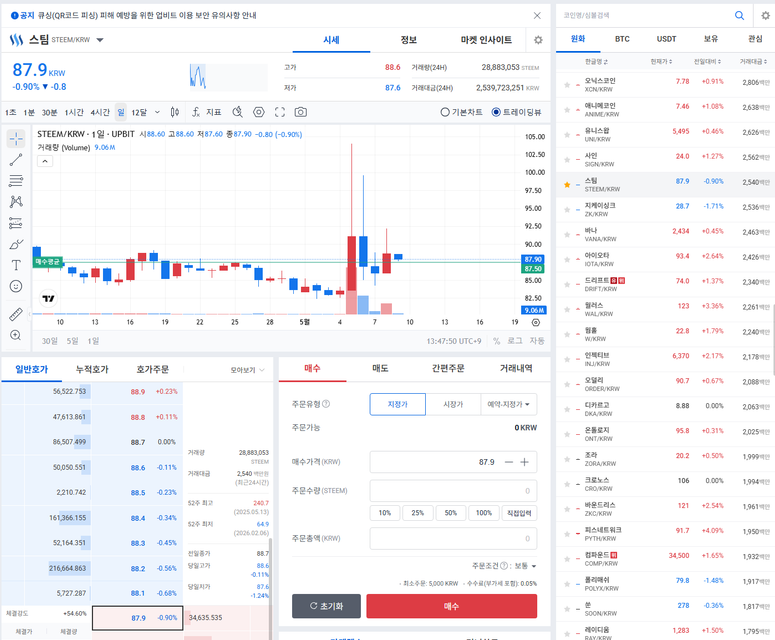Set order quantity to 25%
Image resolution: width=775 pixels, height=640 pixels.
pos(418,513)
